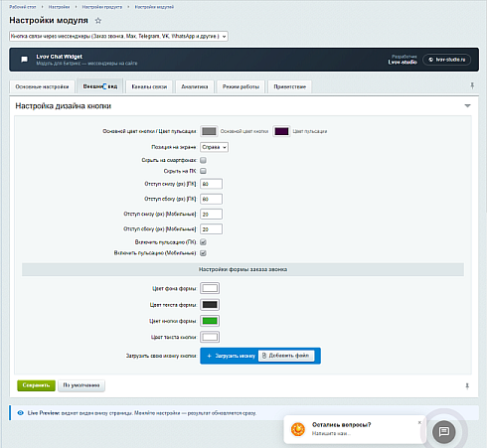Toggle 'Скрыть на смартфонах' checkbox
Viewport: 487px width, 448px height.
203,160
